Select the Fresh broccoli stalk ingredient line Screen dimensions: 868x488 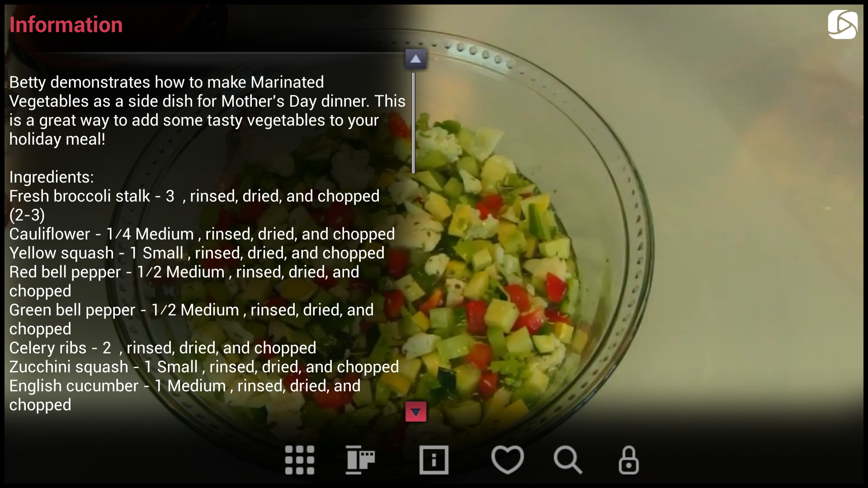point(194,206)
